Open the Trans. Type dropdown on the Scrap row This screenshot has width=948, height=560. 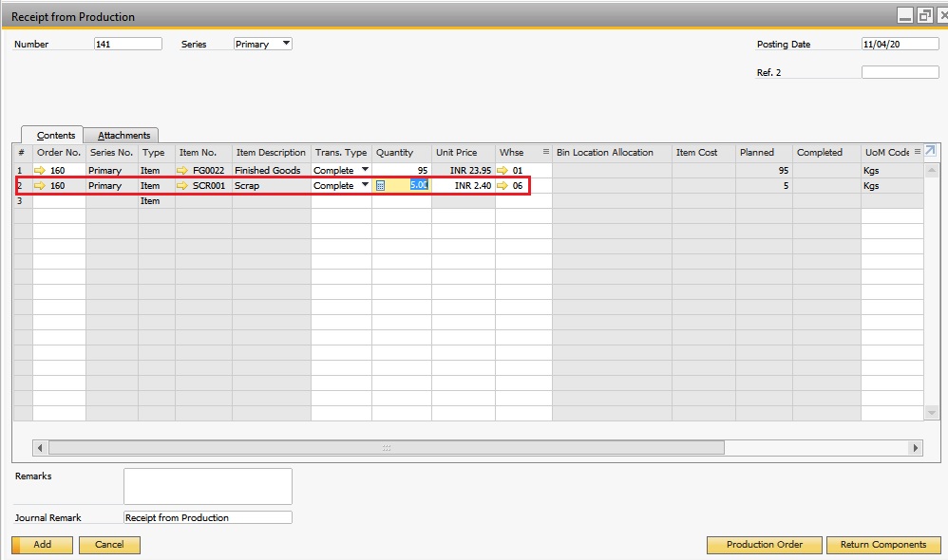click(x=366, y=185)
